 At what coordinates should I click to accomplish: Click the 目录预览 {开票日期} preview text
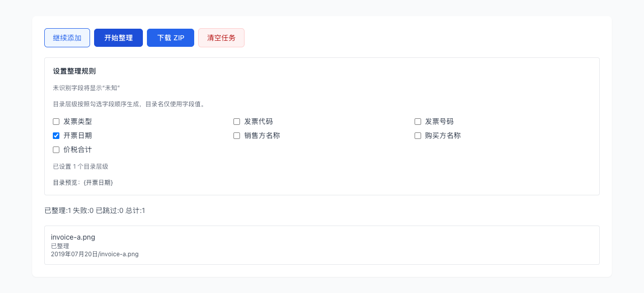point(82,182)
